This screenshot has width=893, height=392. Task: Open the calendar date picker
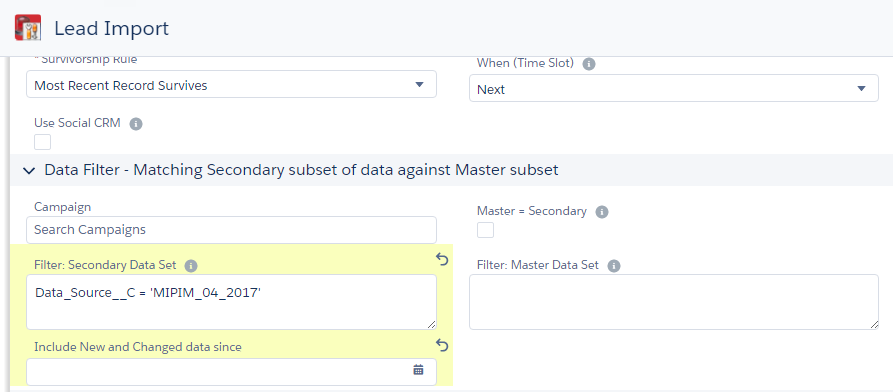pyautogui.click(x=418, y=370)
